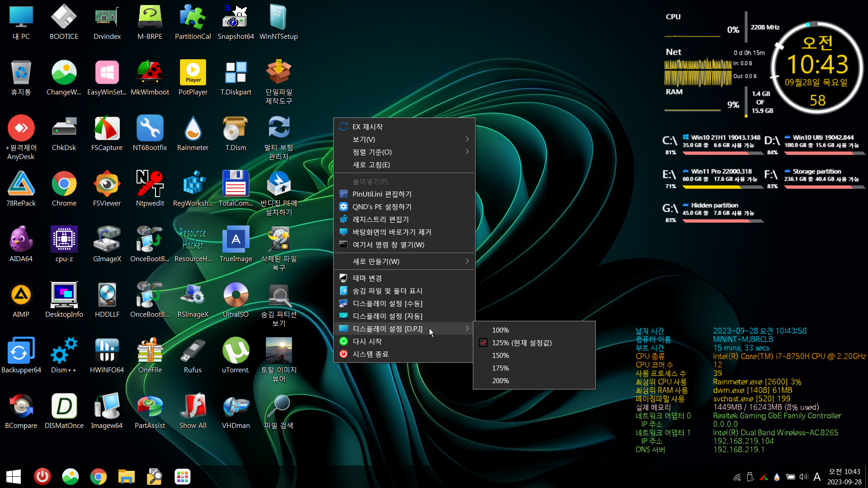The width and height of the screenshot is (868, 488).
Task: Launch Chrome from the desktop
Action: 64,188
